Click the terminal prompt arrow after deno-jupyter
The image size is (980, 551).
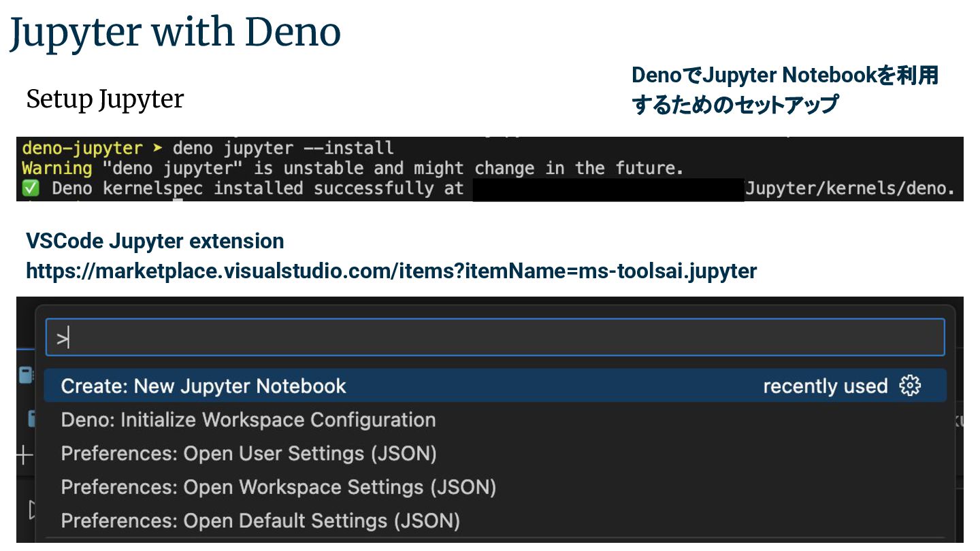pos(158,148)
